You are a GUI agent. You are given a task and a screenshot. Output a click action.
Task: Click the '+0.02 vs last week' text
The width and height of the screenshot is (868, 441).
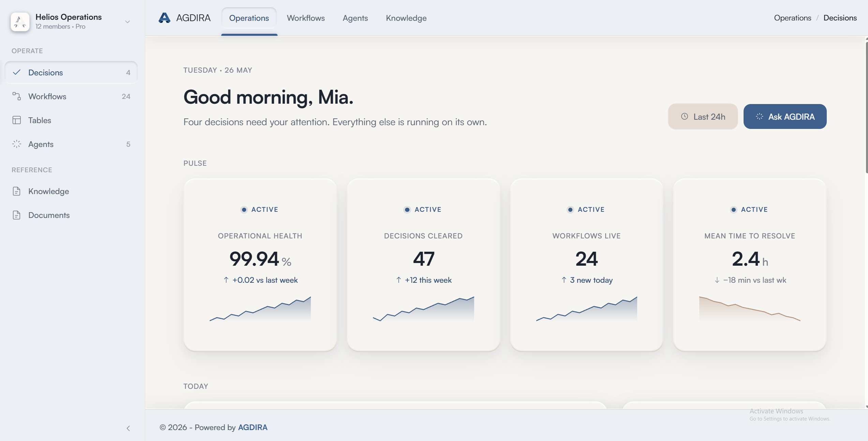[x=265, y=280]
